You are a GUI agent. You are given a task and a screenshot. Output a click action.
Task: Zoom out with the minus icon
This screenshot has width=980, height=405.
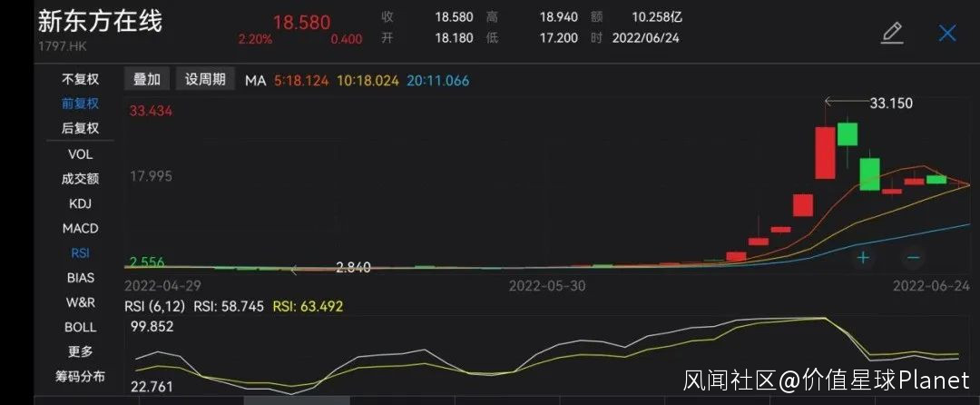click(913, 257)
